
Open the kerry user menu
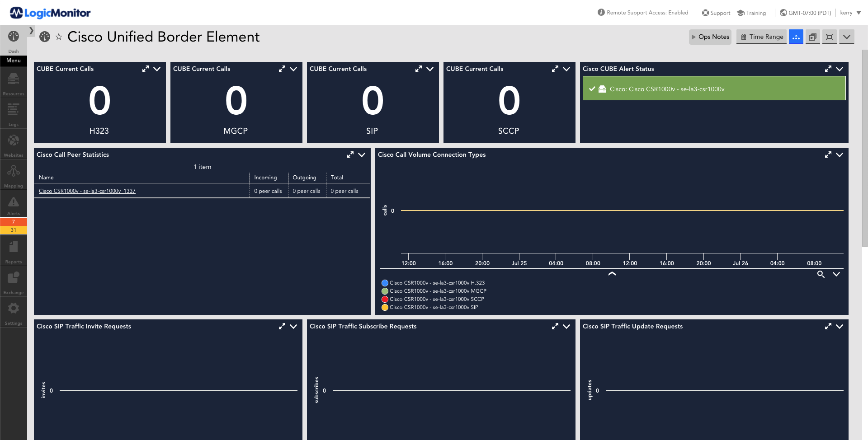[x=850, y=13]
